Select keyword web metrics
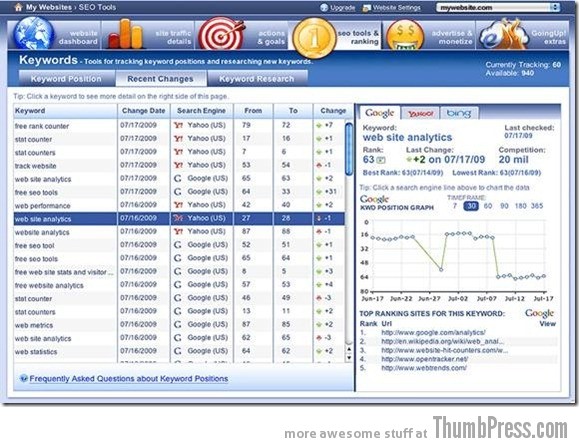The width and height of the screenshot is (579, 447). point(34,326)
